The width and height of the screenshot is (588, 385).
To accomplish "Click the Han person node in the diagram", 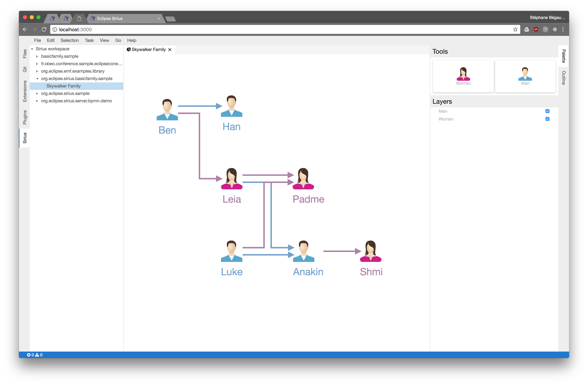I will coord(232,106).
